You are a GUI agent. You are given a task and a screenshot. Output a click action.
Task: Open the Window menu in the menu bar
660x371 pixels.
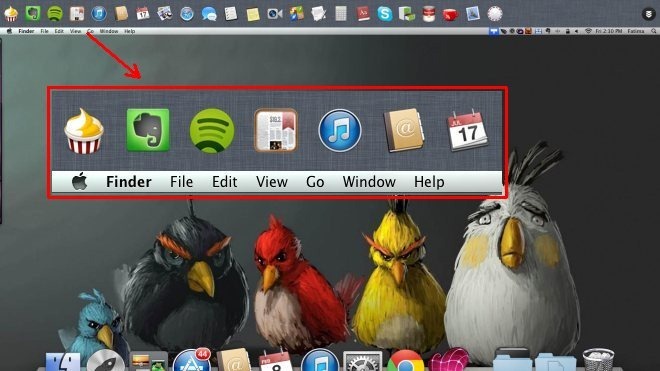109,31
